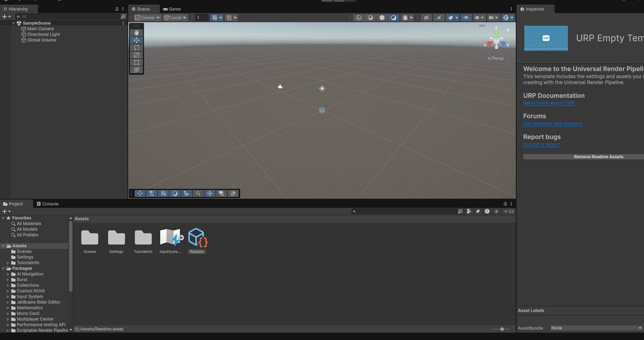This screenshot has width=644, height=340.
Task: Toggle gizmos display button
Action: [506, 18]
